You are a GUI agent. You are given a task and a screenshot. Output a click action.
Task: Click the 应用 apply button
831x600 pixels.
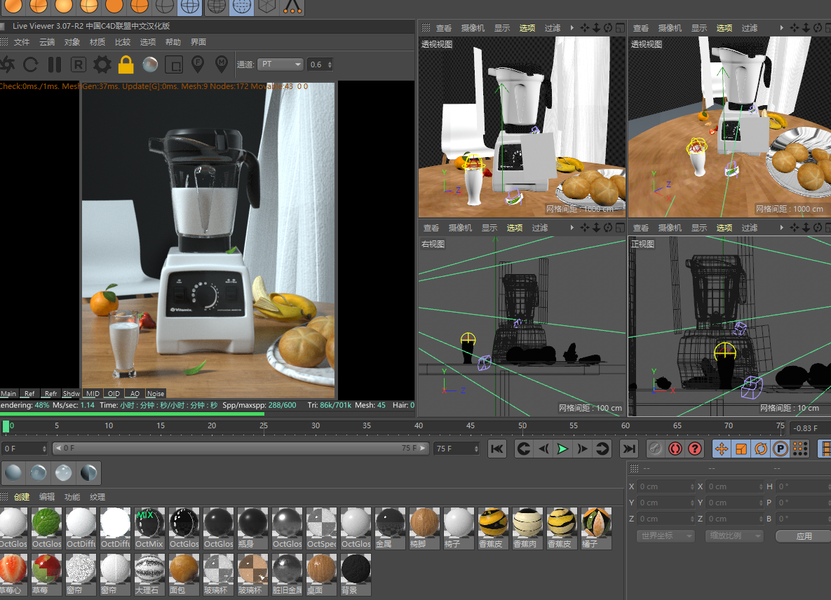pyautogui.click(x=803, y=536)
